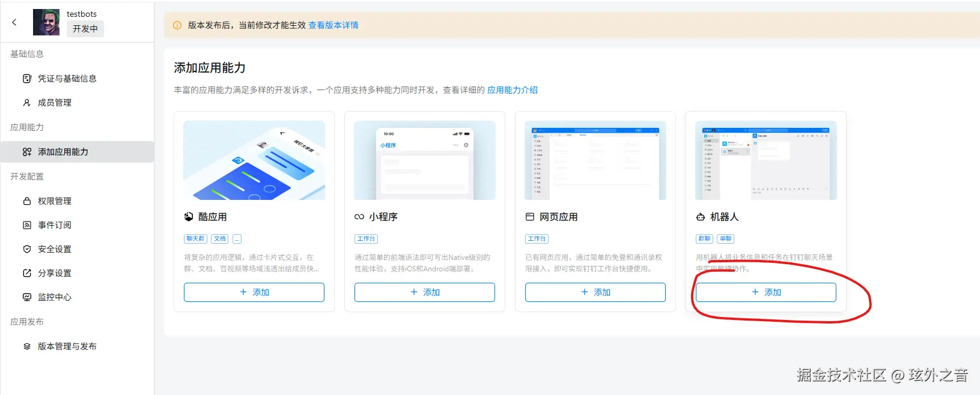The height and width of the screenshot is (395, 980).
Task: Click the 文档 tag on 酷应用
Action: click(220, 239)
